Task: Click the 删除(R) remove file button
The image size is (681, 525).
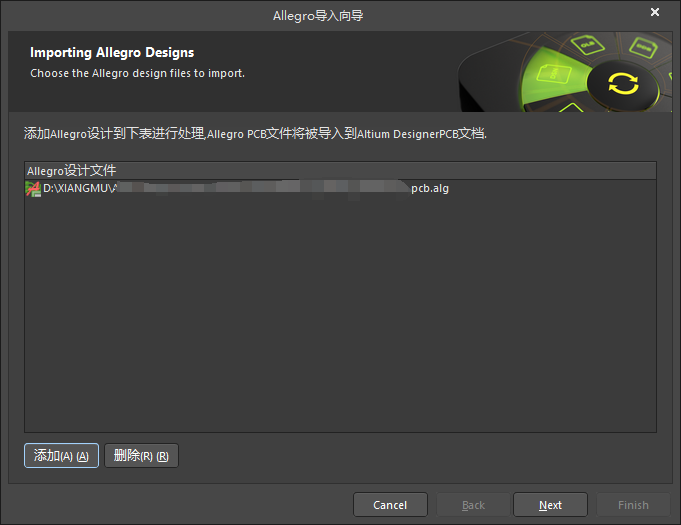Action: point(141,456)
